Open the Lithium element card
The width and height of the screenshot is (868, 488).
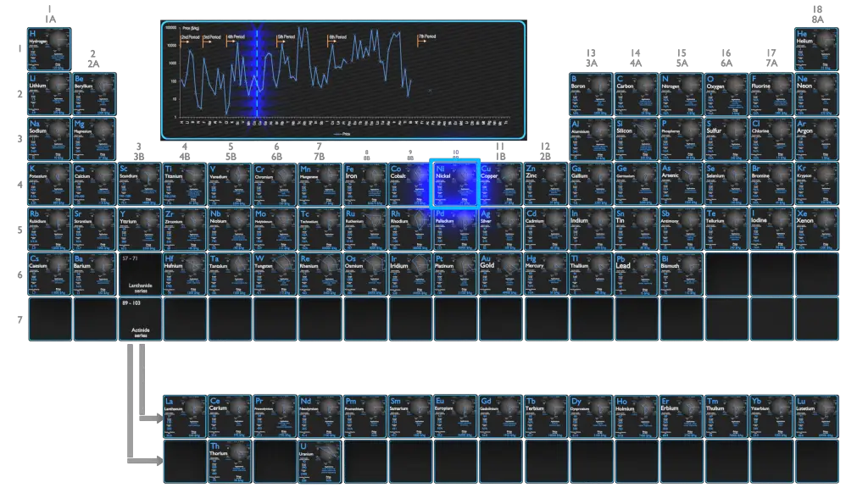coord(49,94)
